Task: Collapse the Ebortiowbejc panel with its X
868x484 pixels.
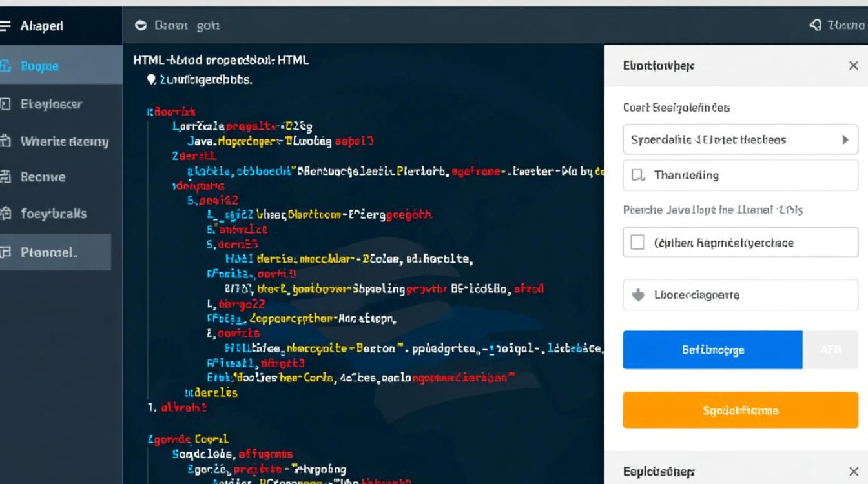Action: 853,66
